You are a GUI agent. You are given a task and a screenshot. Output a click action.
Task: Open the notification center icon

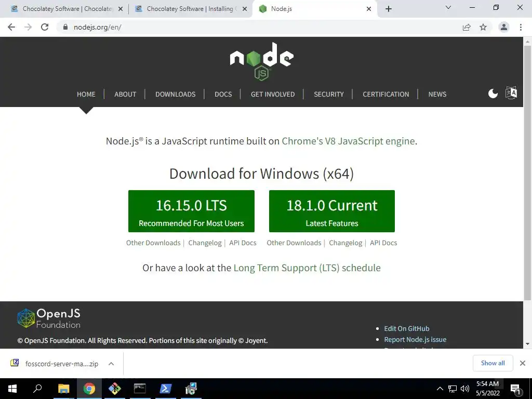(x=515, y=389)
